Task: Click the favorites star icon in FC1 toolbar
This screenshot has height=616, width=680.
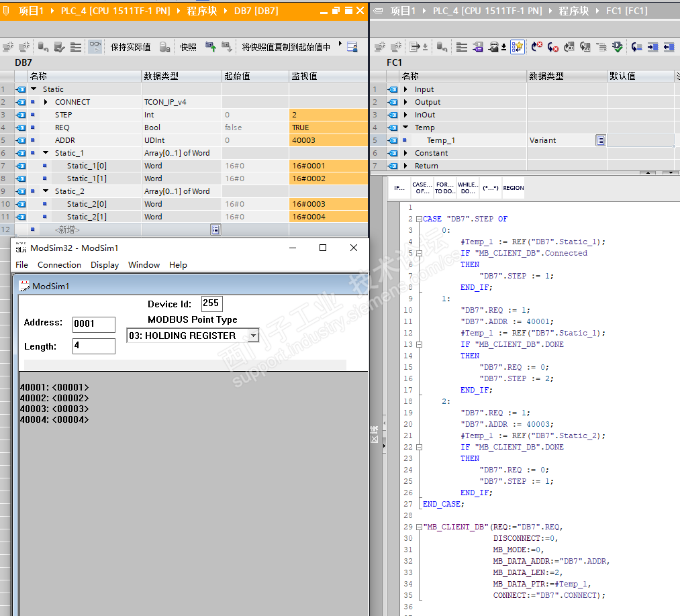Action: click(517, 47)
